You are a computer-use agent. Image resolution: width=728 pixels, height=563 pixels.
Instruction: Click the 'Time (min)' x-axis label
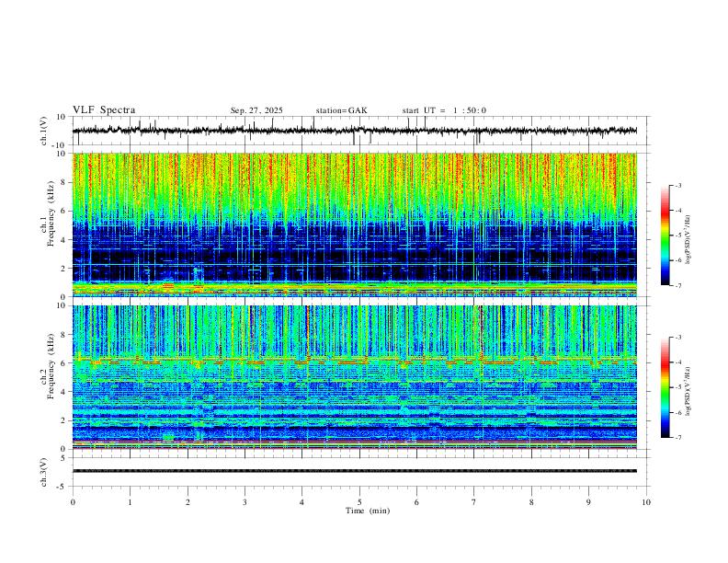[x=368, y=511]
